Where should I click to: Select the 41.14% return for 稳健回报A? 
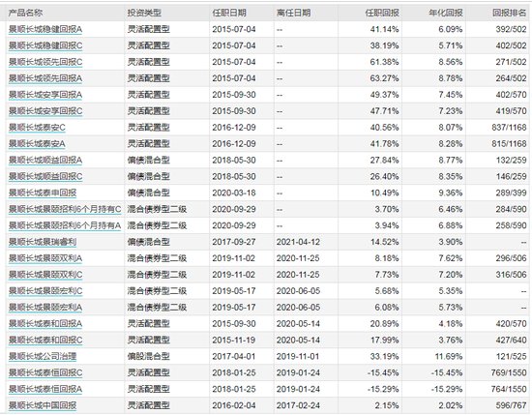tap(384, 30)
